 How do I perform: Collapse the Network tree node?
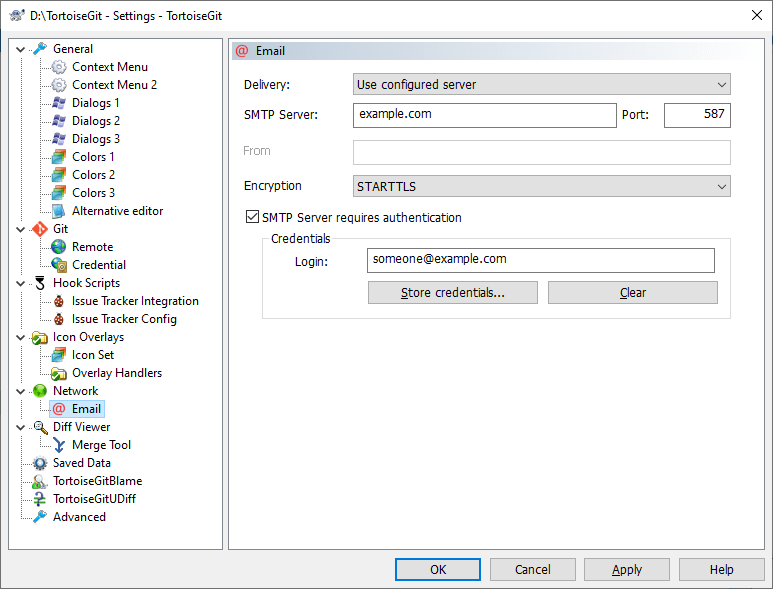[21, 391]
